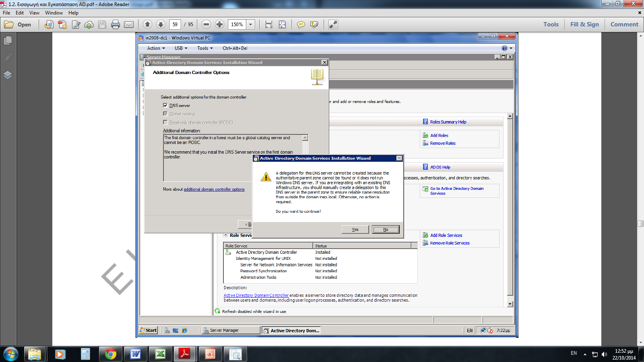
Task: Click Ctrl+Alt+Del in Virtual PC toolbar
Action: click(235, 48)
